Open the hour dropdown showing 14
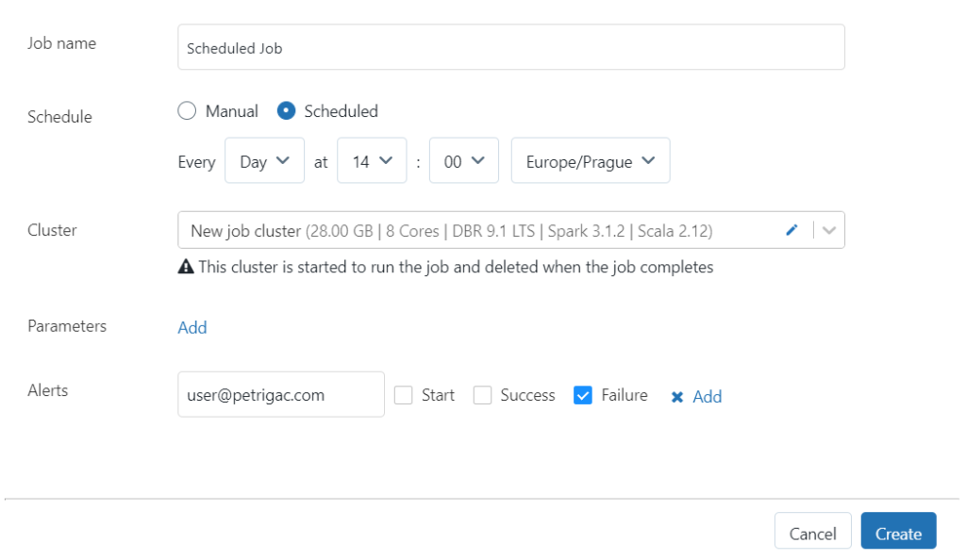The height and width of the screenshot is (560, 966). pyautogui.click(x=372, y=161)
